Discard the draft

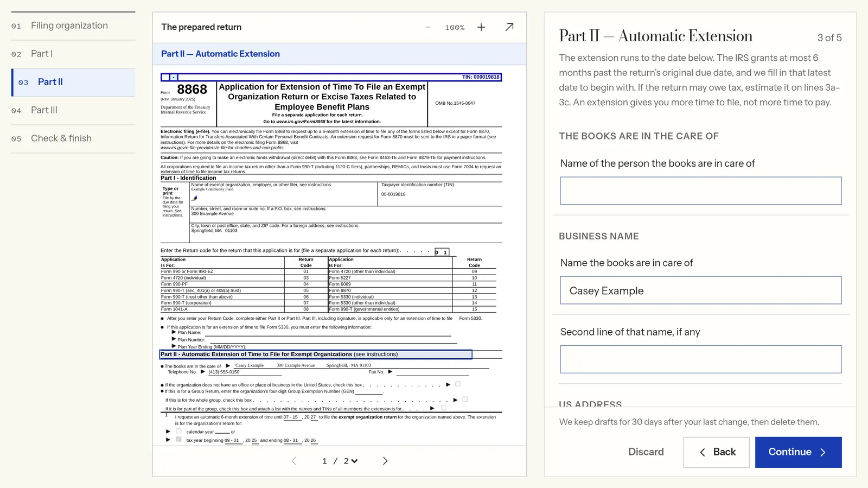(x=646, y=452)
